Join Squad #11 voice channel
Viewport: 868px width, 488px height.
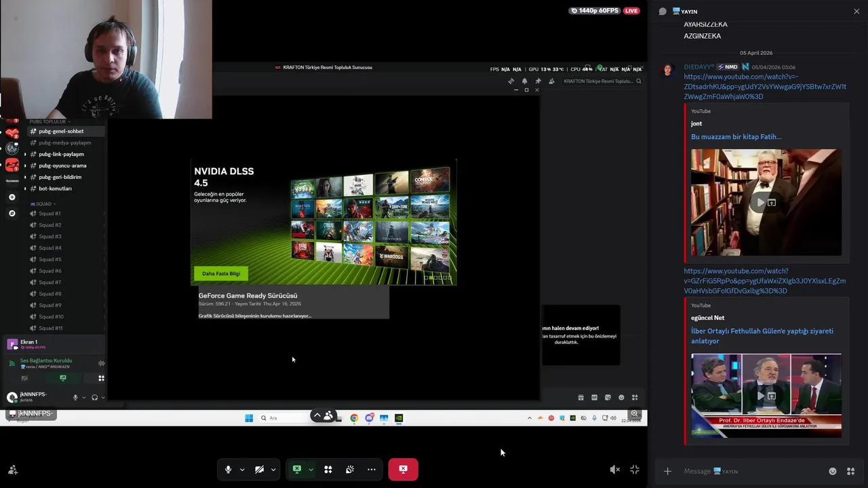coord(50,328)
